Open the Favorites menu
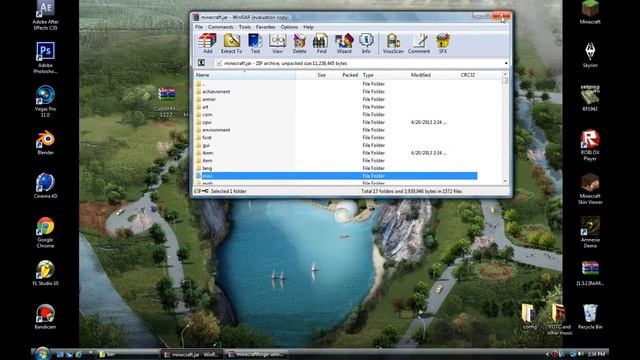The width and height of the screenshot is (640, 360). coord(265,27)
